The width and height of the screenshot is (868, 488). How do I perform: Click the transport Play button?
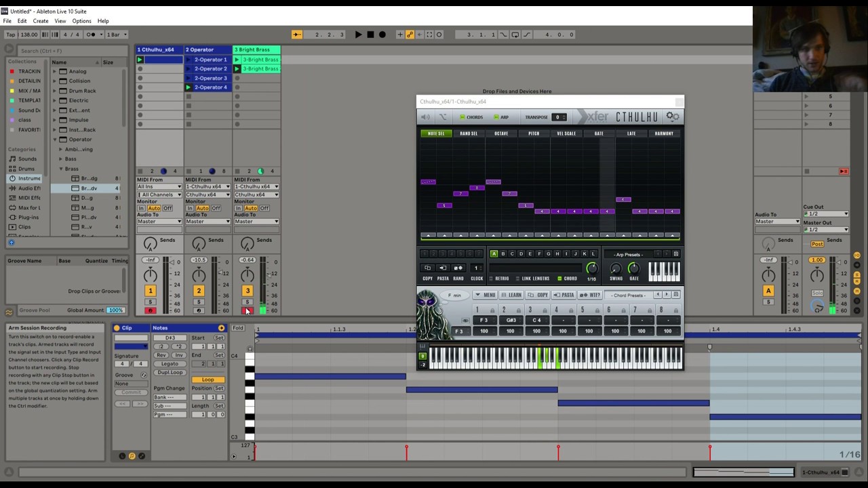click(x=358, y=35)
